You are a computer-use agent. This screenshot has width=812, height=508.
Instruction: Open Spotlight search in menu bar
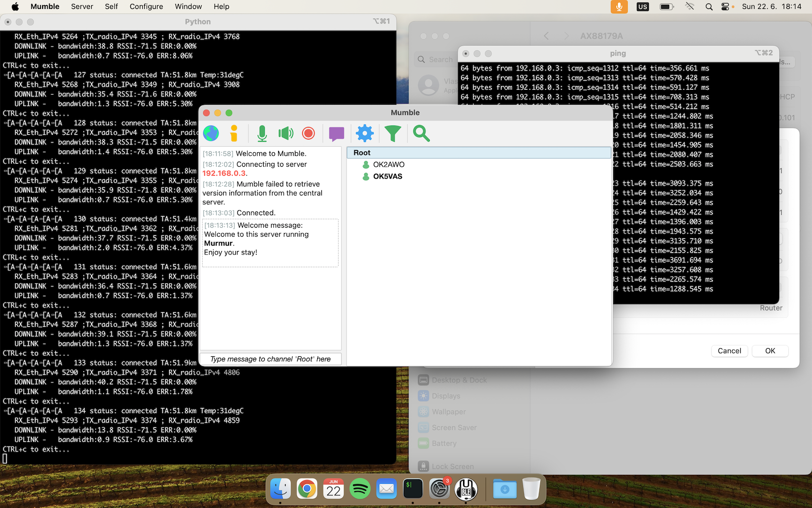point(709,6)
